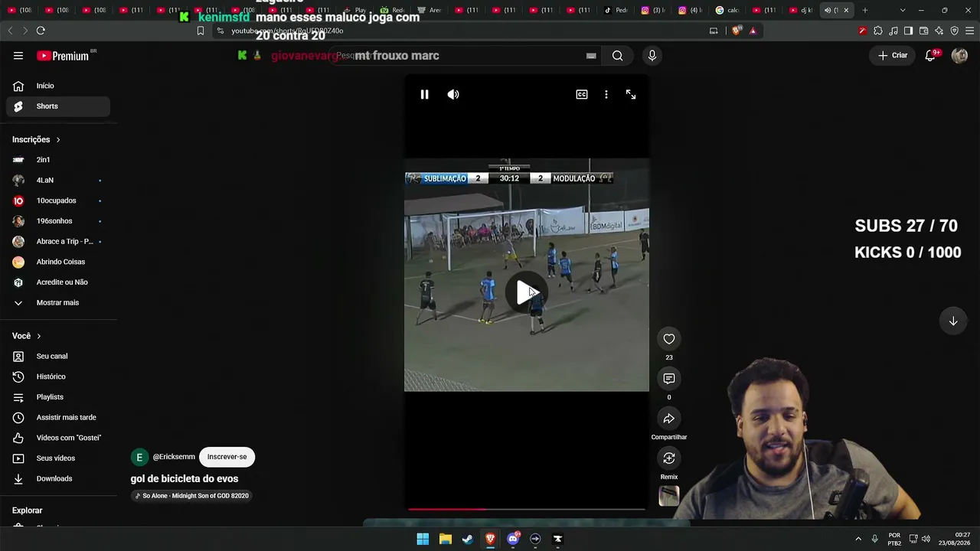This screenshot has height=551, width=980.
Task: Open the So Alone sound link
Action: (192, 496)
